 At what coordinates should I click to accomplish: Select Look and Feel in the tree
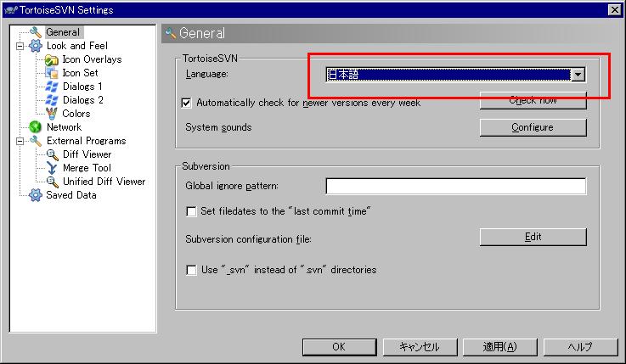[77, 46]
